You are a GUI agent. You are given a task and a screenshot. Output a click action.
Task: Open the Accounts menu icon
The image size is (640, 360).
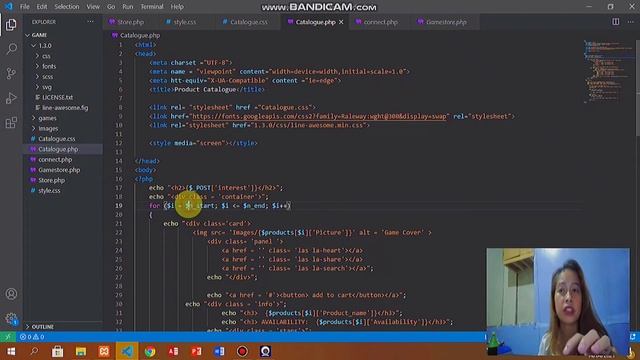pyautogui.click(x=11, y=294)
